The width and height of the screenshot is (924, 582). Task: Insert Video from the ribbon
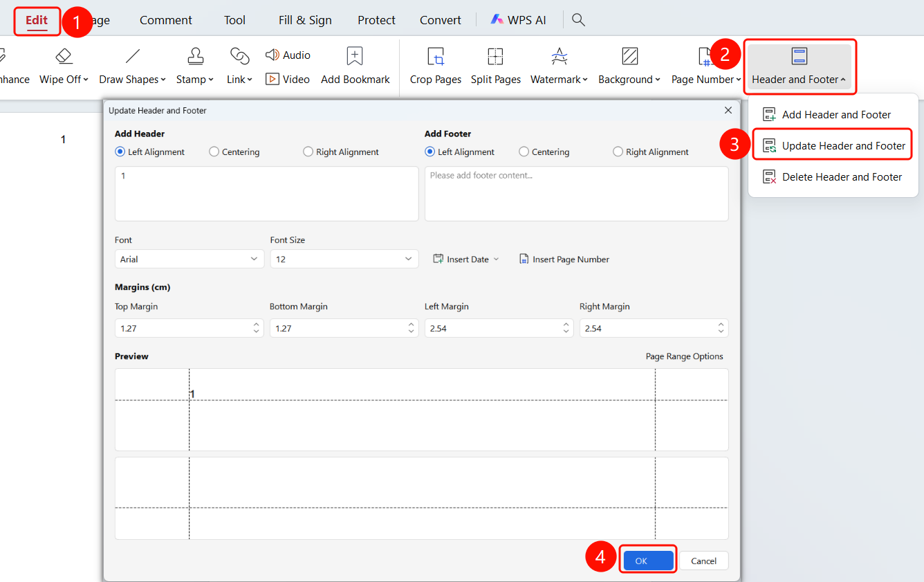click(x=288, y=80)
